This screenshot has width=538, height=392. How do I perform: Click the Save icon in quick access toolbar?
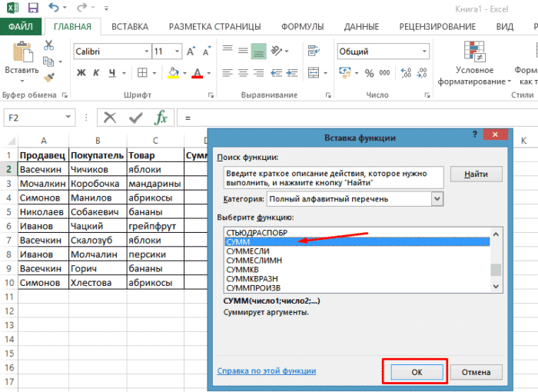(33, 8)
